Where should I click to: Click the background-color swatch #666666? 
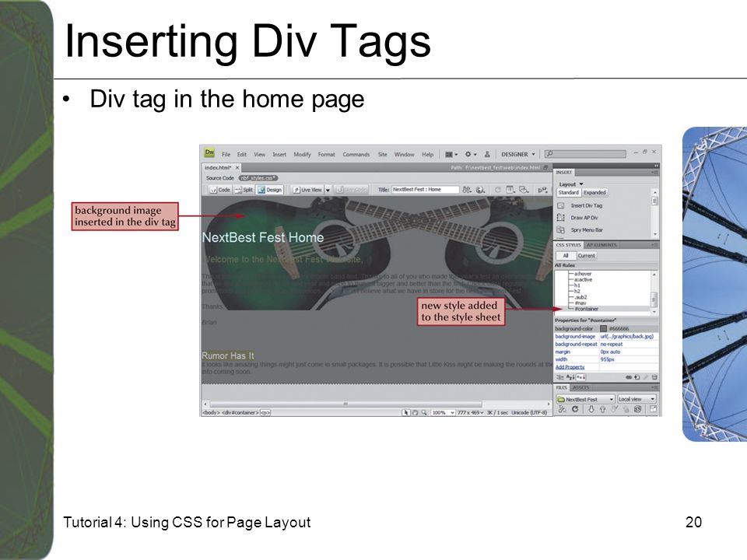tap(604, 328)
